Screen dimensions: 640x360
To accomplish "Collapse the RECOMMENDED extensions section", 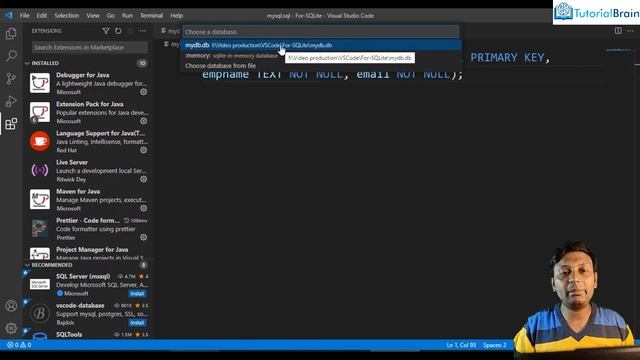I will tap(27, 265).
